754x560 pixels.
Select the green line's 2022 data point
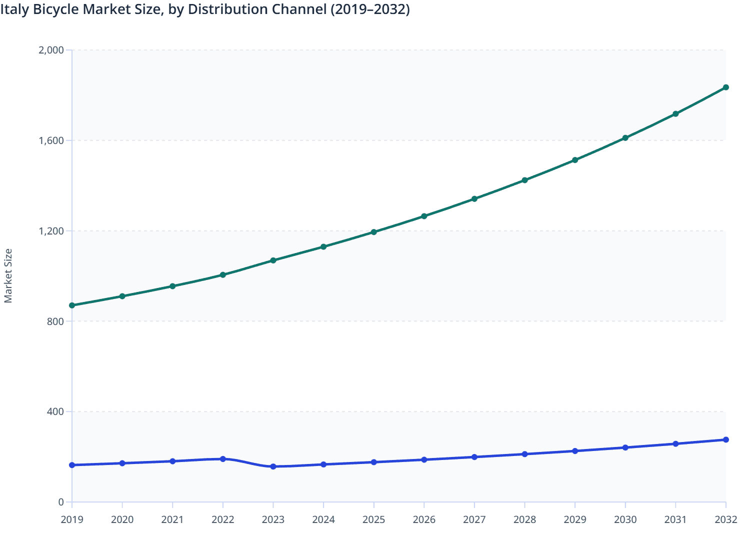coord(222,274)
